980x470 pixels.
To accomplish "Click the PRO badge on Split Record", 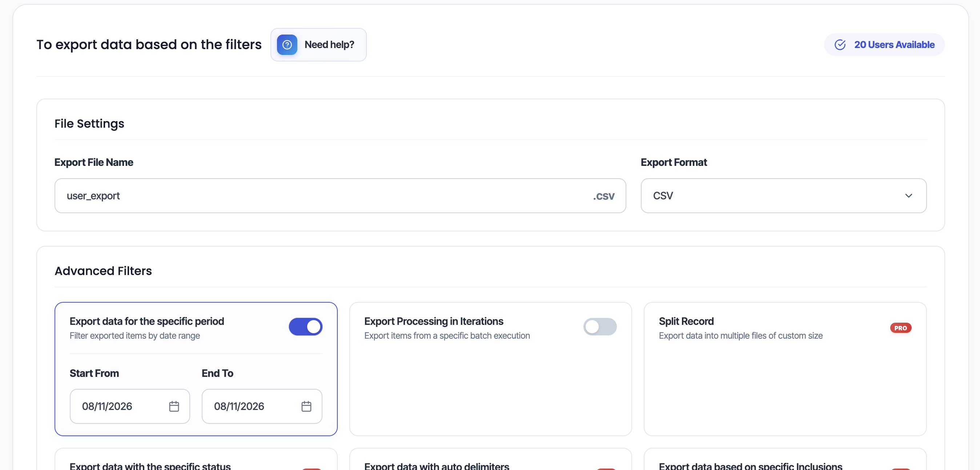I will coord(900,328).
